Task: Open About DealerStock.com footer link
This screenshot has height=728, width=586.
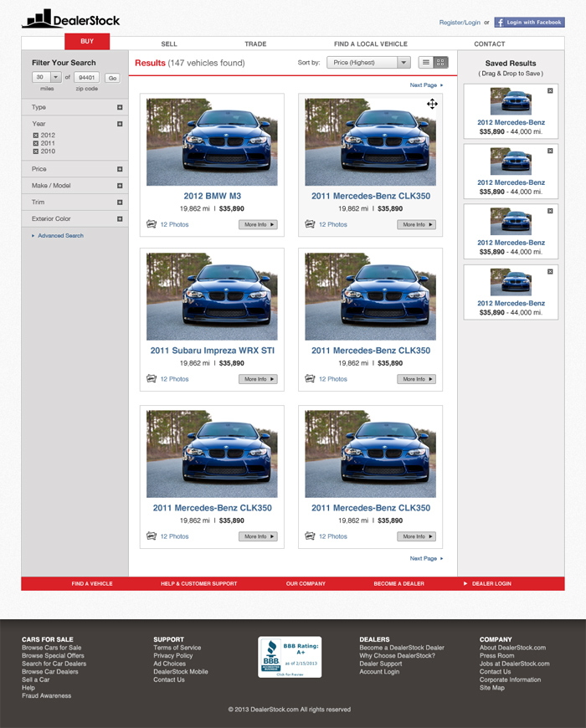Action: tap(512, 648)
